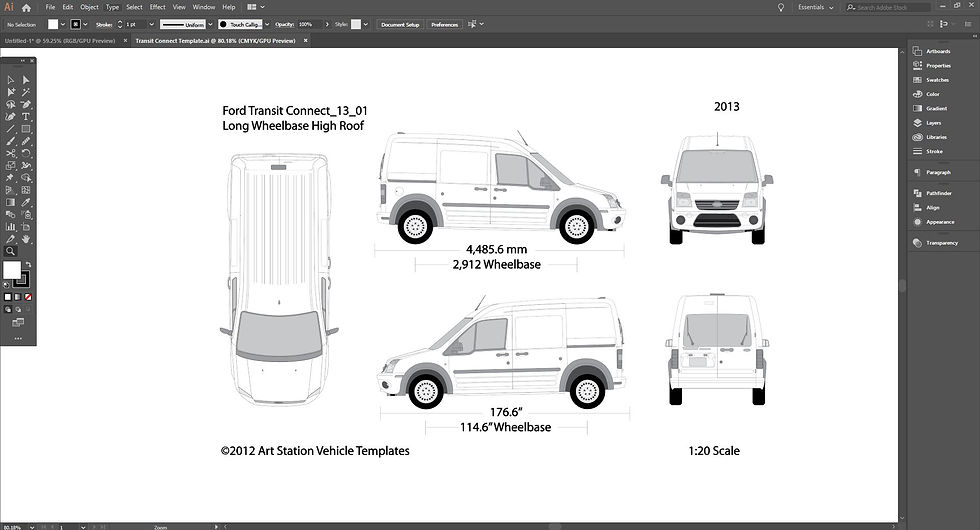Screen dimensions: 980x530
Task: Choose the Rectangle tool
Action: pos(26,129)
